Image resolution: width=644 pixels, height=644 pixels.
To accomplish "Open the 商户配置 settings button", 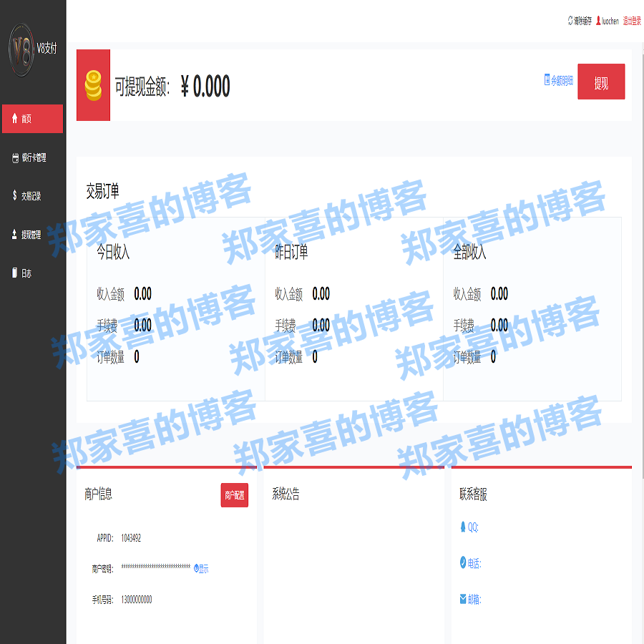I will coord(235,495).
